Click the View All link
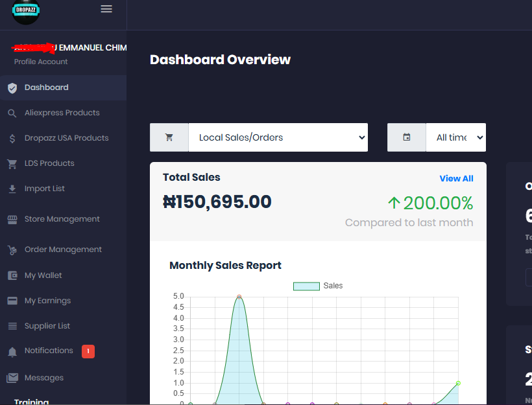 pos(456,179)
